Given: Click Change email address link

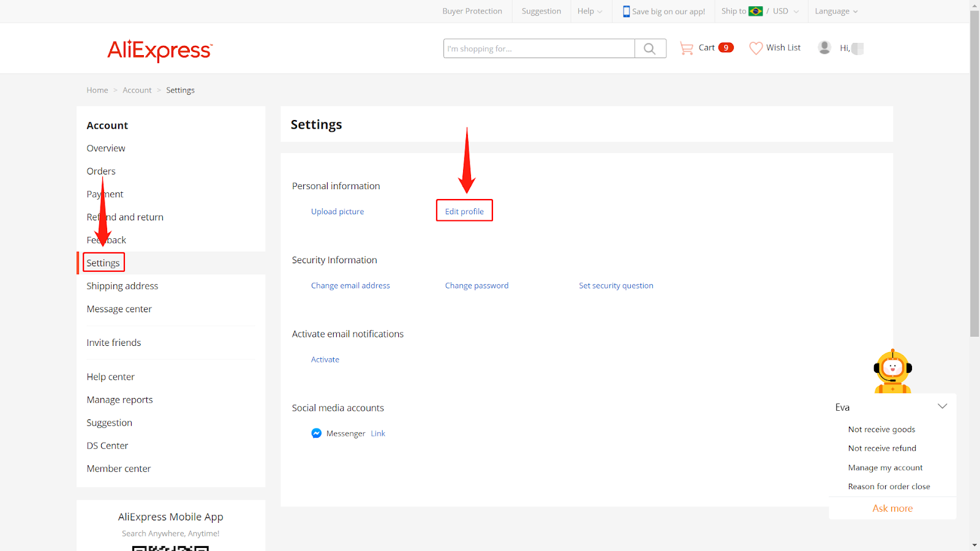Looking at the screenshot, I should 350,286.
